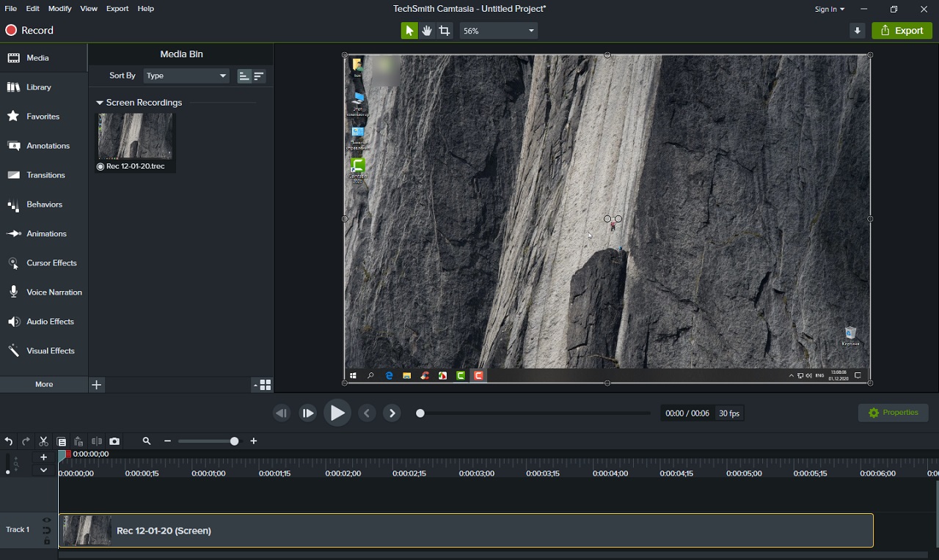Open the Modify menu

[x=60, y=9]
